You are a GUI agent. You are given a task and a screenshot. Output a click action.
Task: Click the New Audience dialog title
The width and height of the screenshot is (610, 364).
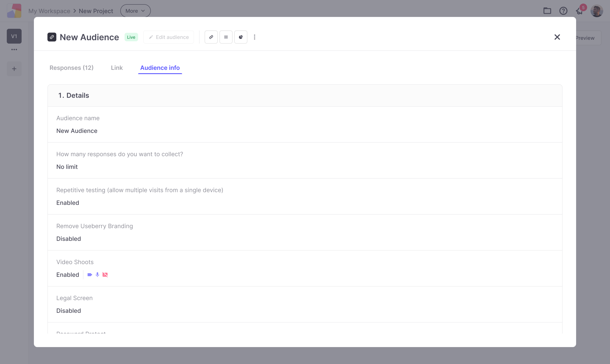[x=89, y=37]
